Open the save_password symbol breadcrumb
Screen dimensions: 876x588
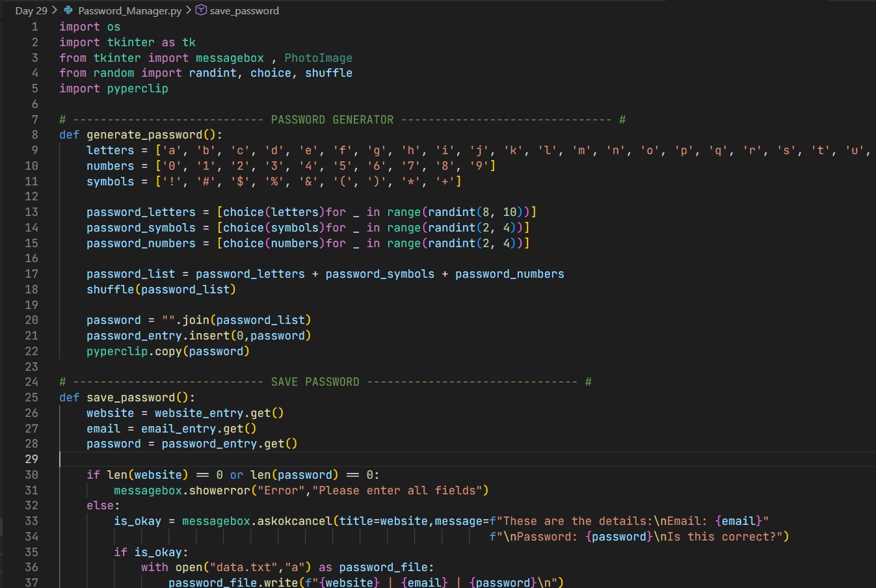pos(245,10)
